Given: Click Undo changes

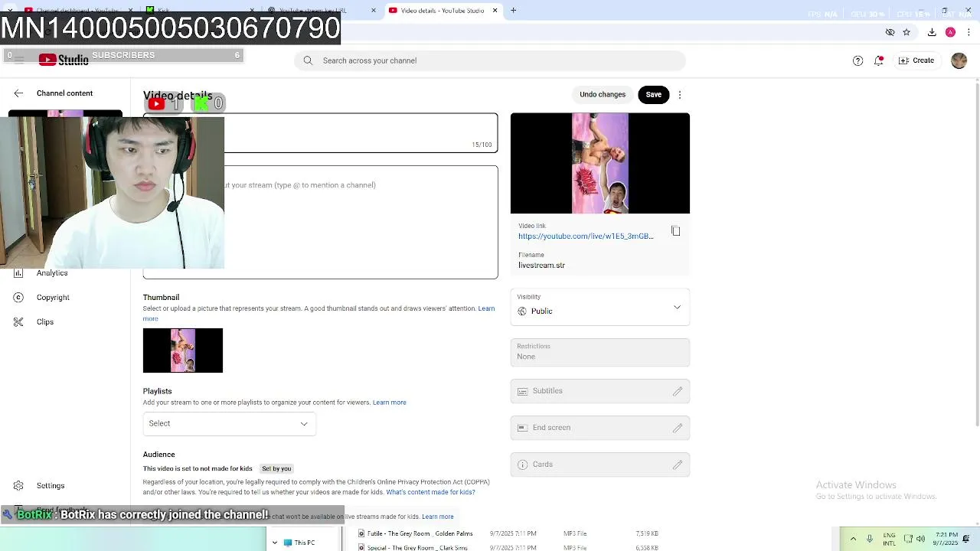Looking at the screenshot, I should coord(603,95).
